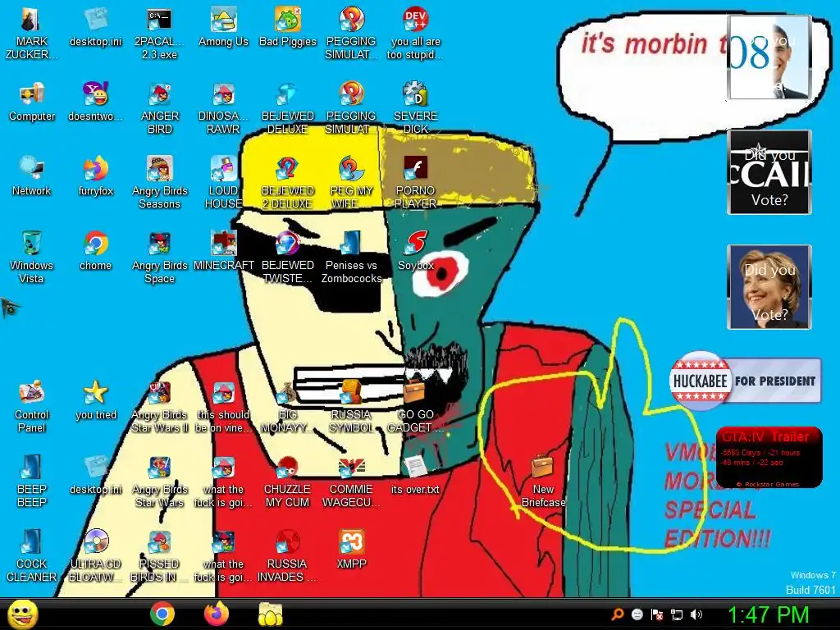Open the New Briefcase icon
This screenshot has width=840, height=630.
pos(543,481)
